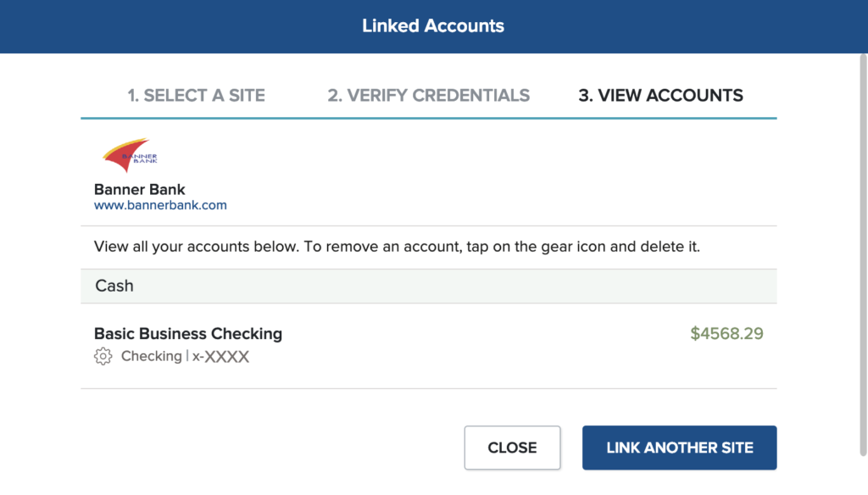Select the Basic Business Checking account name
Screen dimensions: 868x495
pyautogui.click(x=188, y=333)
